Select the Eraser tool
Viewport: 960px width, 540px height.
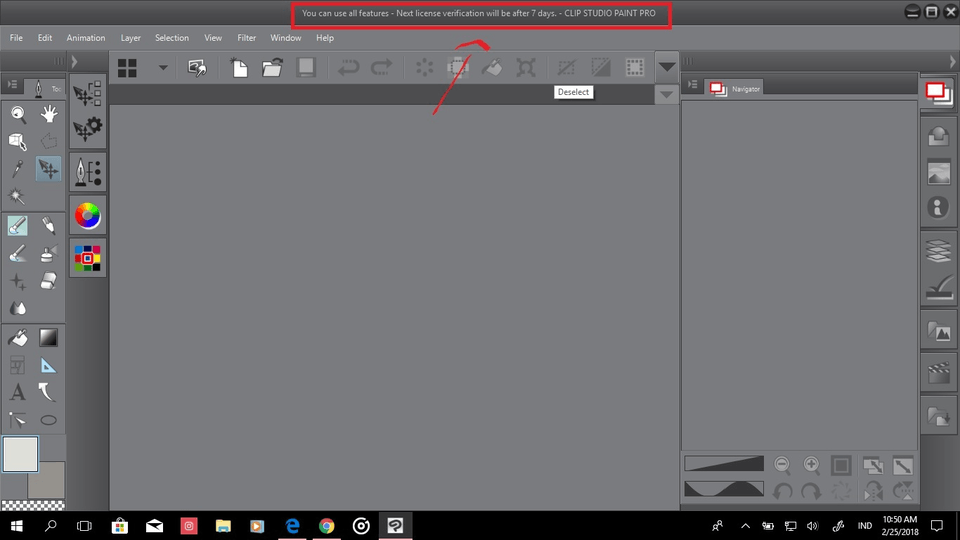click(48, 282)
